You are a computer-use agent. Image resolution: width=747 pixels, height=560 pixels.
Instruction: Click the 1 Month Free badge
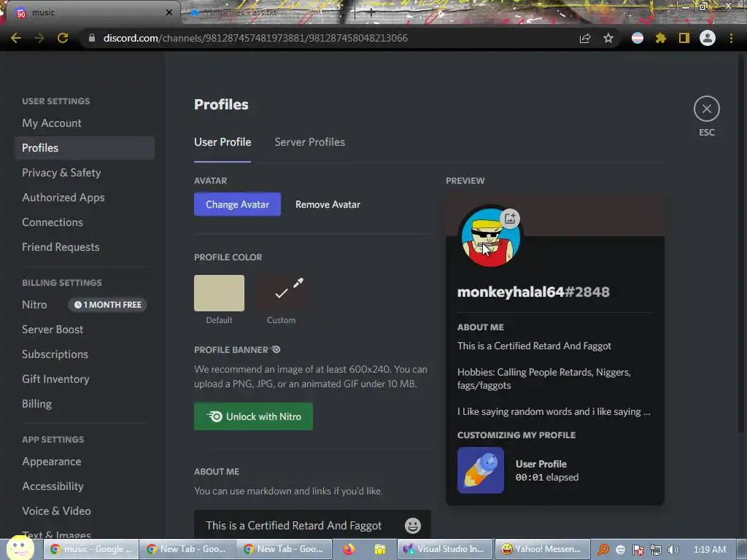coord(107,305)
